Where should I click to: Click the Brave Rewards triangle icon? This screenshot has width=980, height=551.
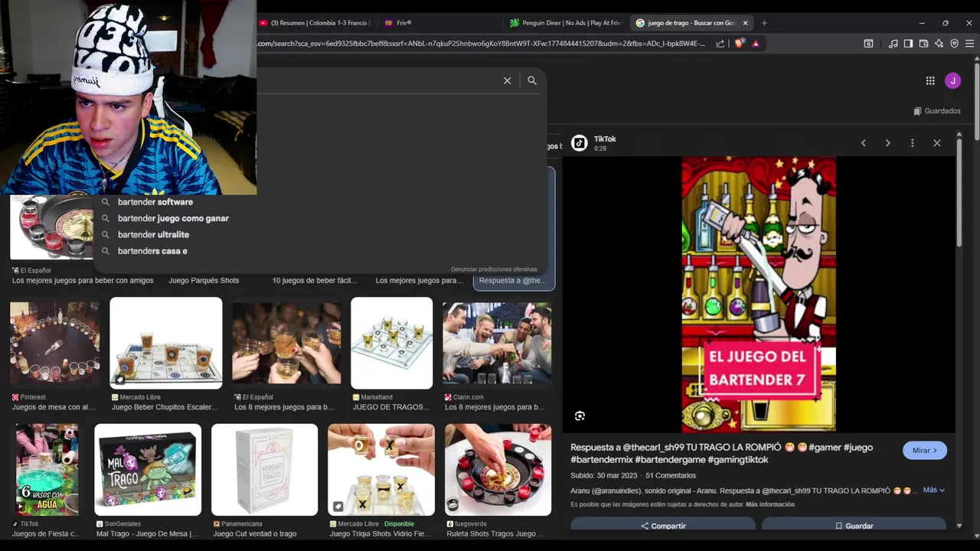756,44
